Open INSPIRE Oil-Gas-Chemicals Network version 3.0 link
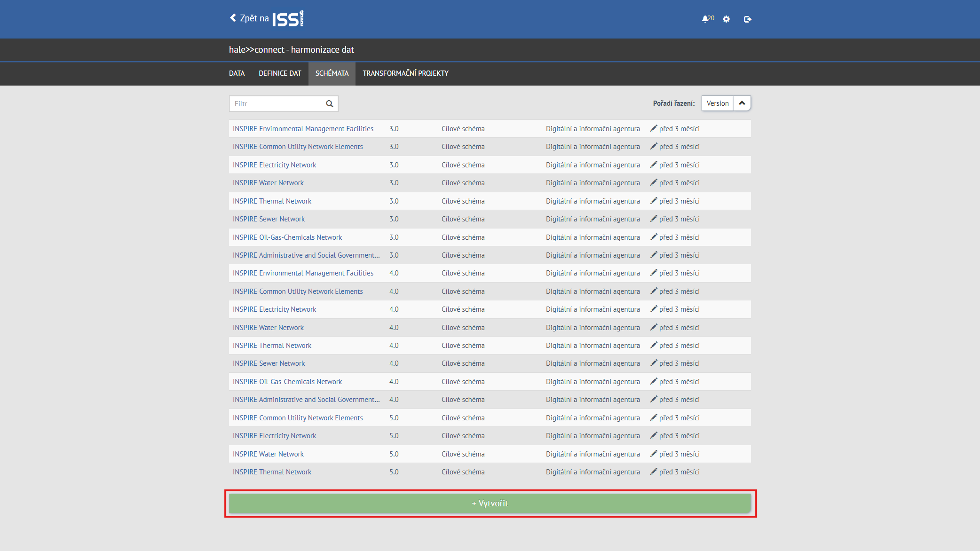The width and height of the screenshot is (980, 551). [x=287, y=237]
